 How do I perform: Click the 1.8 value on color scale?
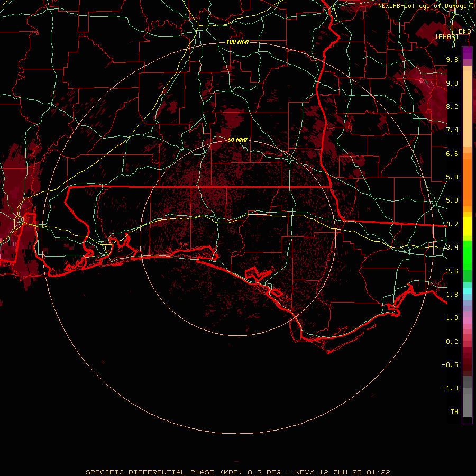(x=452, y=295)
